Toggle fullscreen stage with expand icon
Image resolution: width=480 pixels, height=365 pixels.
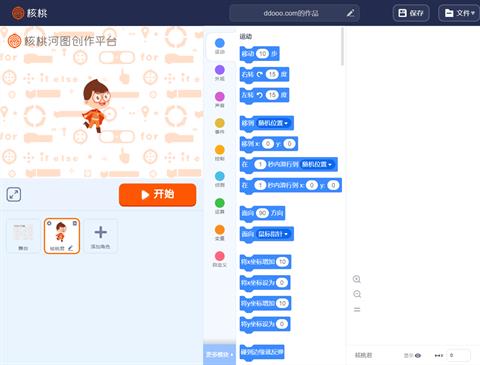14,195
